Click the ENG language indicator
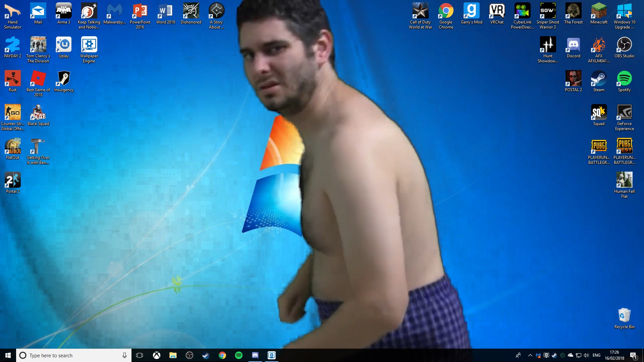This screenshot has width=644, height=362. coord(596,355)
